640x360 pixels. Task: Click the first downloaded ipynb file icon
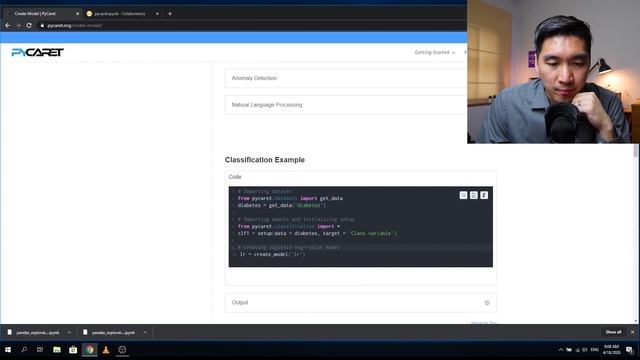click(10, 332)
